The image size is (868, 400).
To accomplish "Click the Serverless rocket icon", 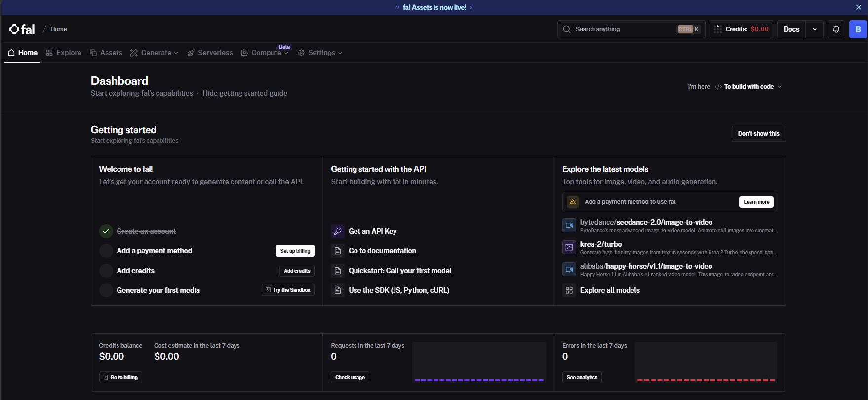I will (x=191, y=53).
